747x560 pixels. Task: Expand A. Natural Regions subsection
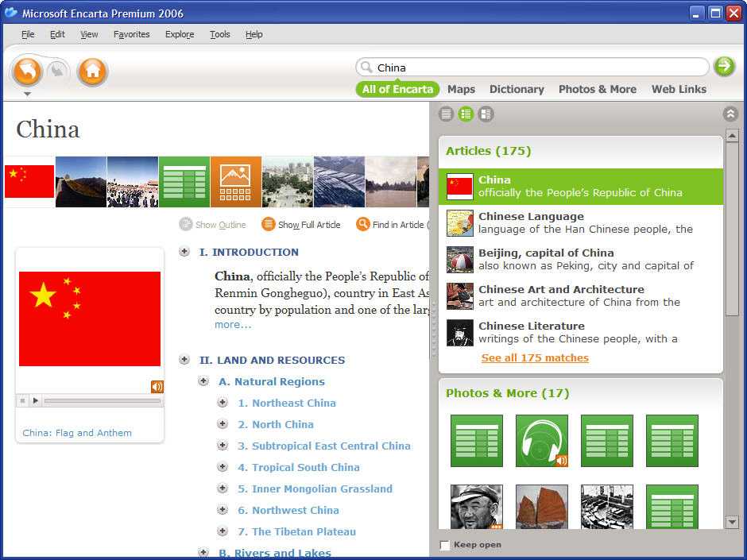[203, 381]
